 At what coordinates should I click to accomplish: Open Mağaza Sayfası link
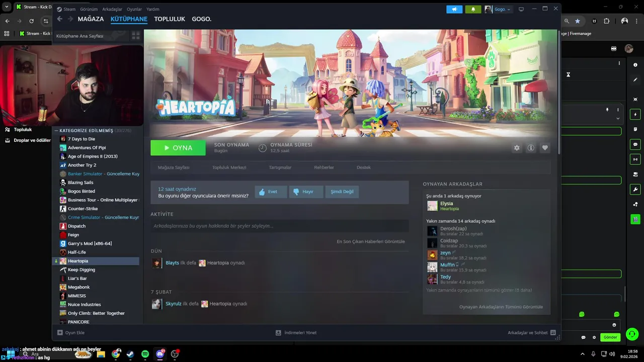point(174,167)
